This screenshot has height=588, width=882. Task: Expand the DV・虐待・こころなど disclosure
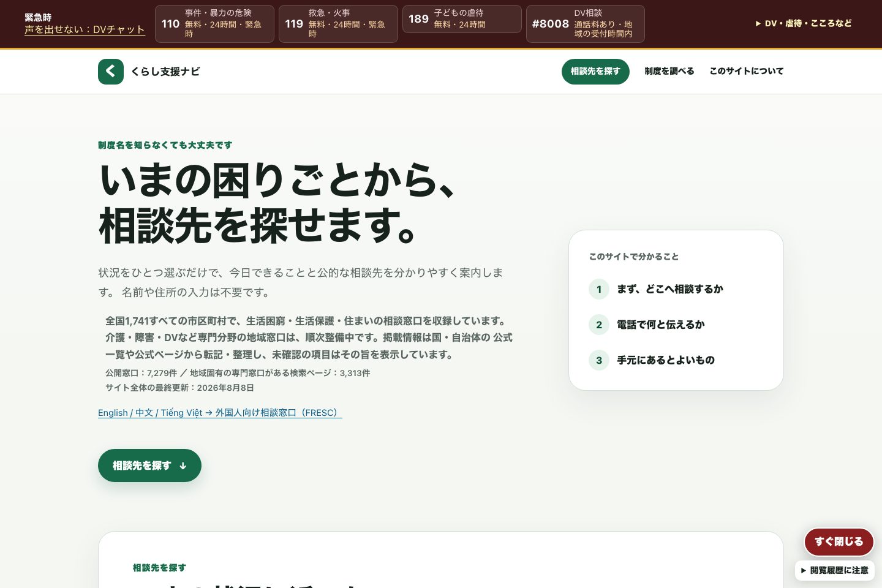(x=804, y=23)
